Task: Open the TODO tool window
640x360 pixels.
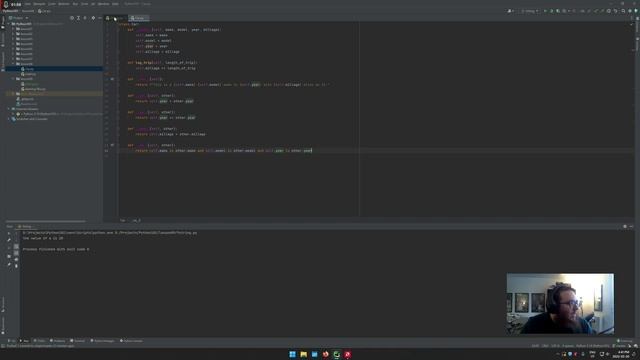Action: 39,341
